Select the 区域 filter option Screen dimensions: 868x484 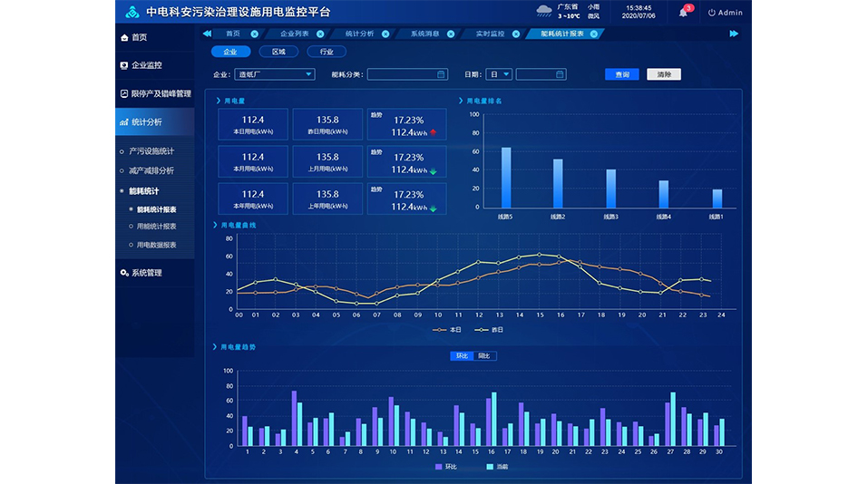pos(278,52)
